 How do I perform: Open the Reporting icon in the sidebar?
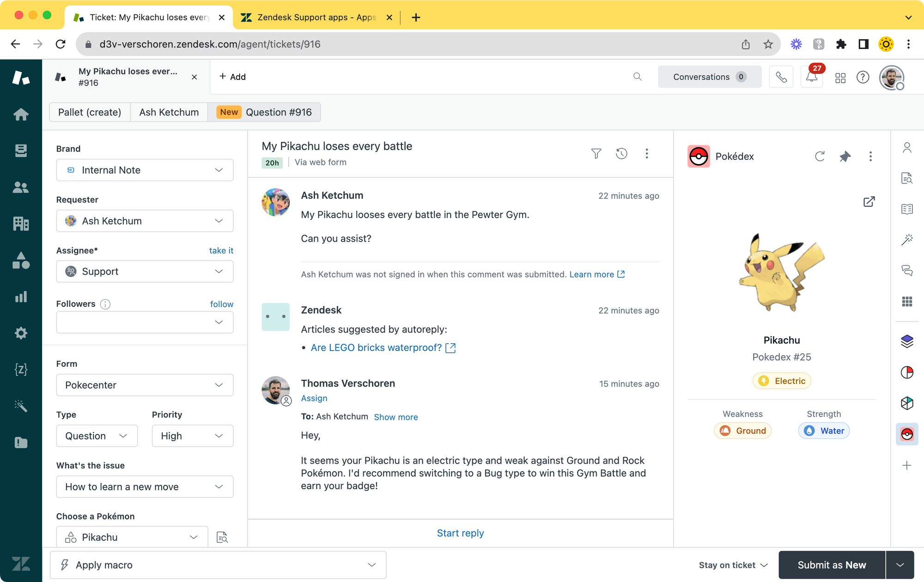coord(21,297)
